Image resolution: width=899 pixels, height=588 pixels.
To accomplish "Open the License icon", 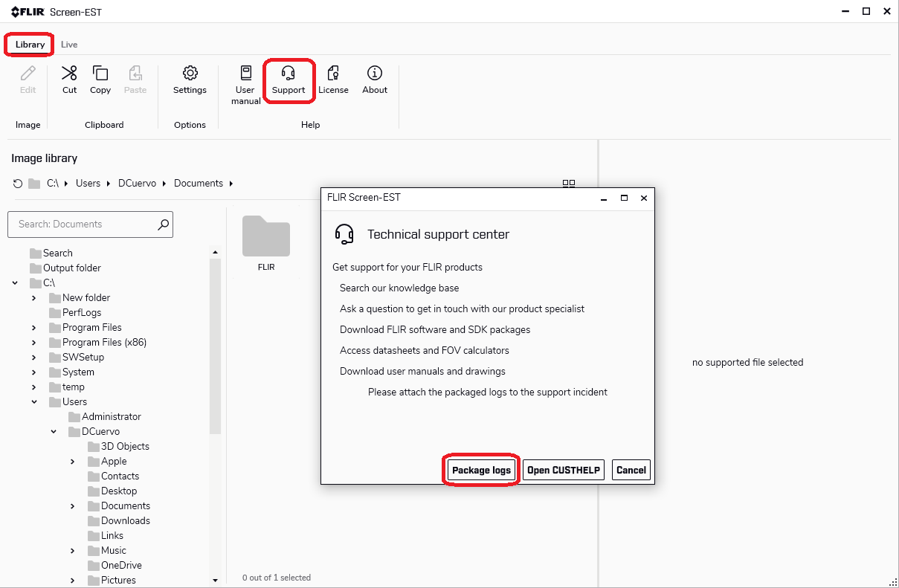I will [333, 74].
